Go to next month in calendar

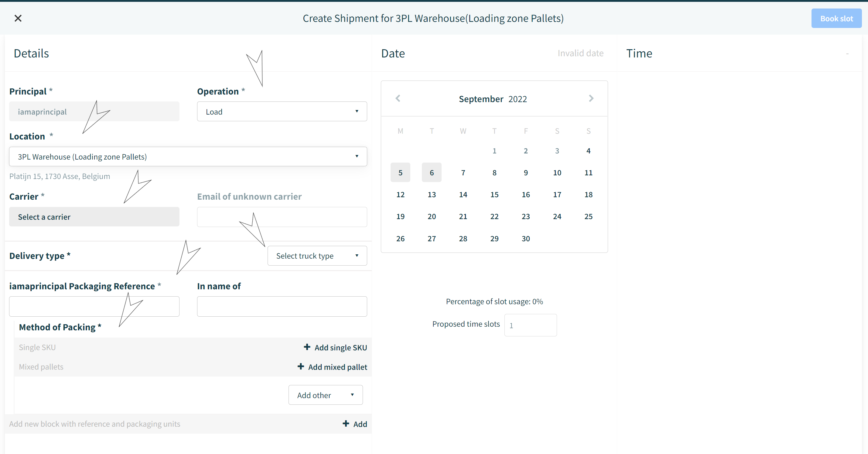pyautogui.click(x=591, y=98)
